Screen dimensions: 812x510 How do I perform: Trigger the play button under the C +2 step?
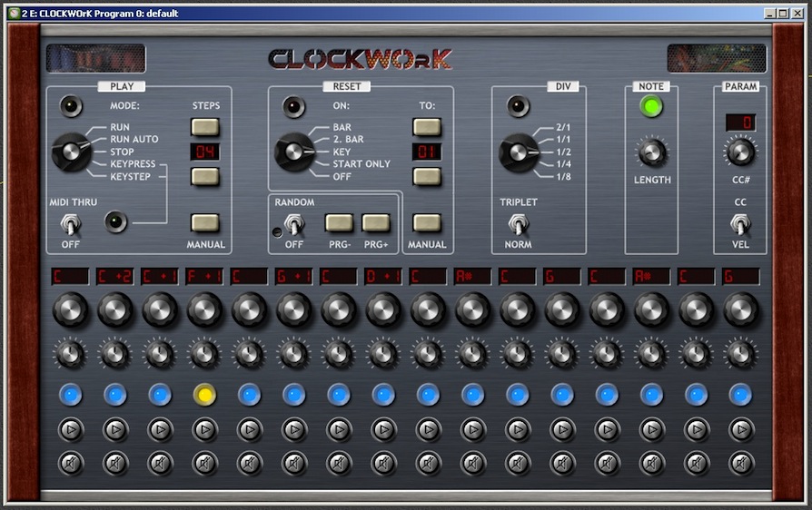(115, 429)
